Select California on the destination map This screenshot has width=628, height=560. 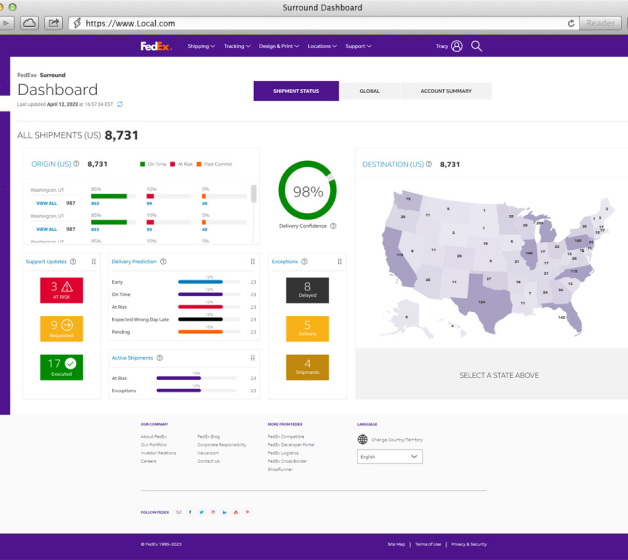pos(398,256)
